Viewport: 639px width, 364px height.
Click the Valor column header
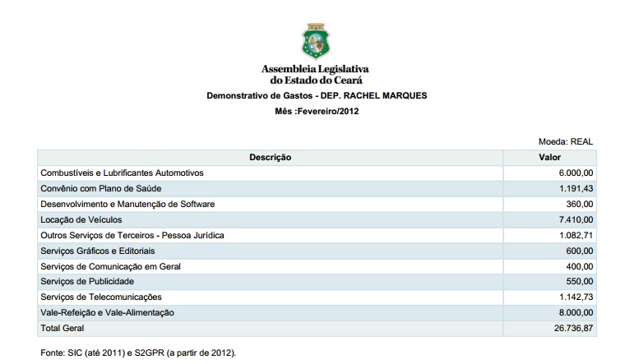click(549, 157)
